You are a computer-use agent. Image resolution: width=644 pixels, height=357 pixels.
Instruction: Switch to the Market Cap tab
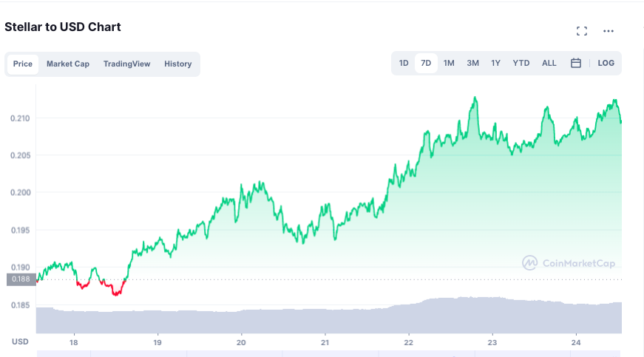coord(68,64)
